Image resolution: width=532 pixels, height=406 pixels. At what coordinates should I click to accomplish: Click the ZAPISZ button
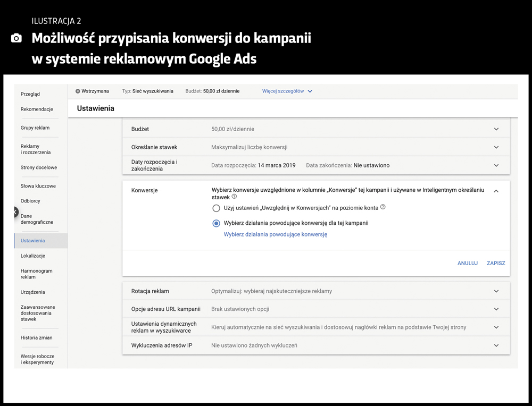tap(496, 263)
